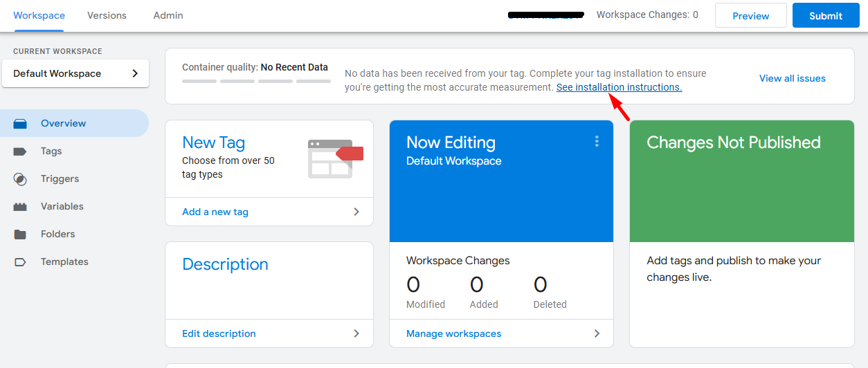Viewport: 868px width, 368px height.
Task: Click the CURRENT WORKSPACE label
Action: 57,51
